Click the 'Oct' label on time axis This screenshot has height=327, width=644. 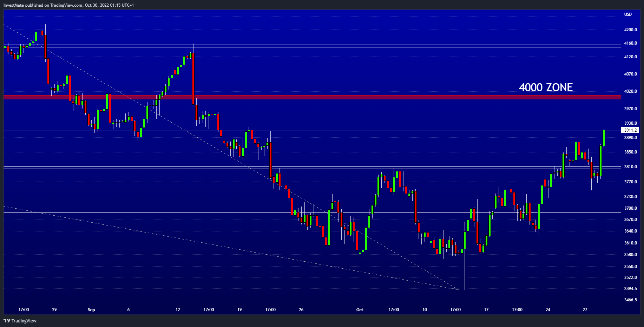point(360,310)
